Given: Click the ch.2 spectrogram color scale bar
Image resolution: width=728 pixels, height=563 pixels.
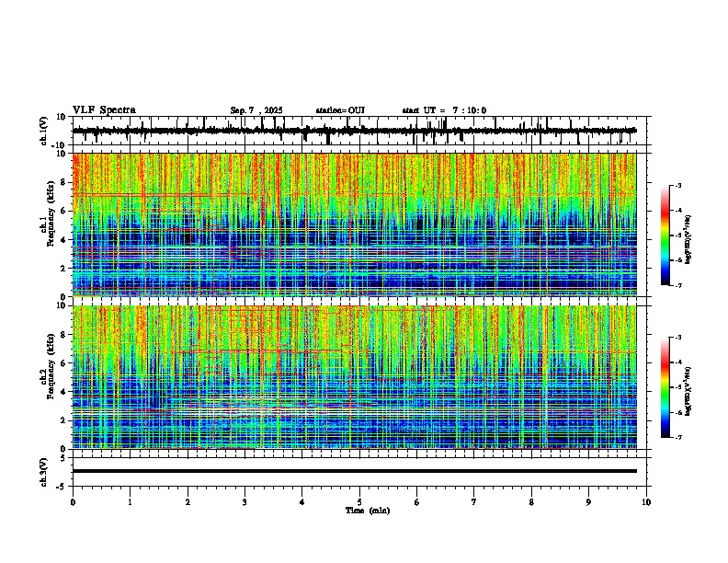Looking at the screenshot, I should [x=665, y=387].
